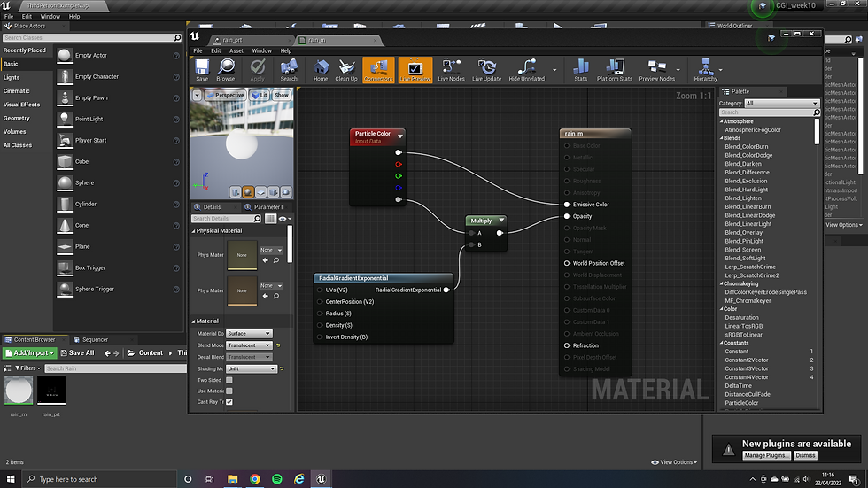Click the Emissive Color pin on rain_m
The image size is (868, 488).
coord(567,205)
